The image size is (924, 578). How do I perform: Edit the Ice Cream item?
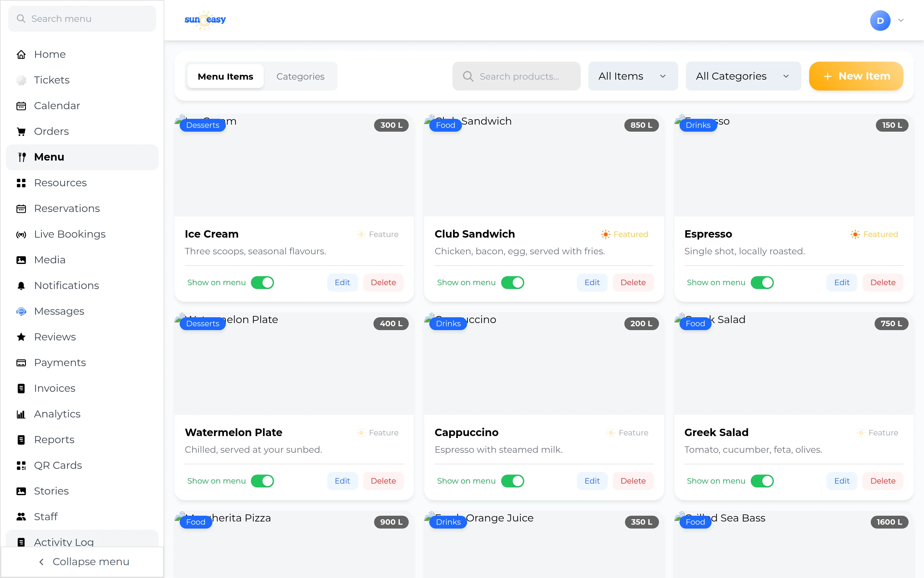(342, 283)
